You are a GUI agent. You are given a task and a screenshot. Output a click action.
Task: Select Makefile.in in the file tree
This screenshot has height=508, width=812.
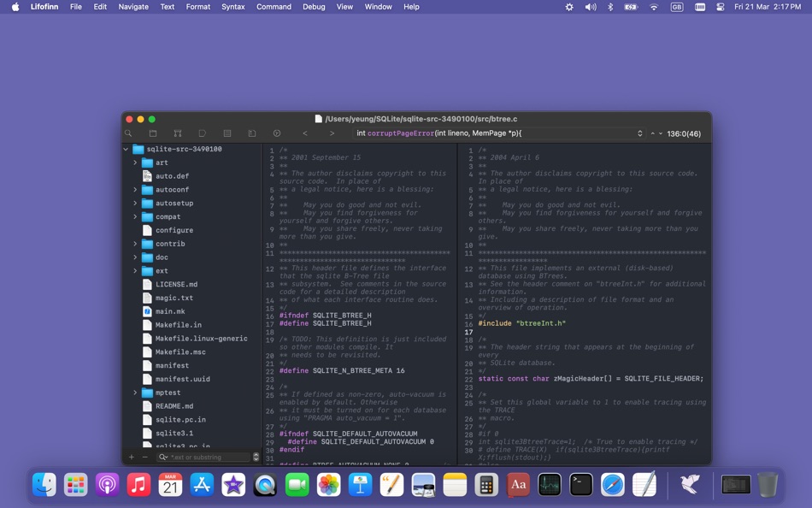(179, 325)
